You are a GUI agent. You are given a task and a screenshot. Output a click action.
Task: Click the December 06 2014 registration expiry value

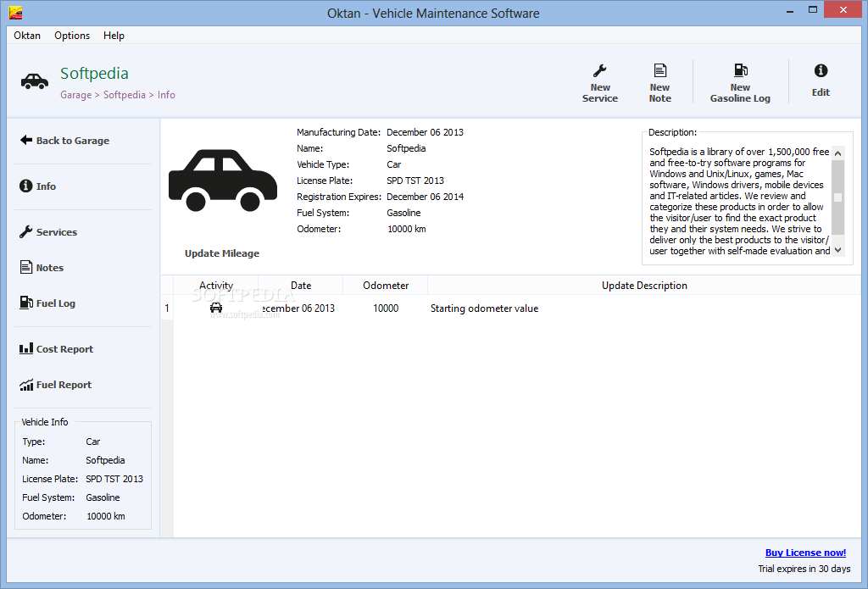point(426,197)
